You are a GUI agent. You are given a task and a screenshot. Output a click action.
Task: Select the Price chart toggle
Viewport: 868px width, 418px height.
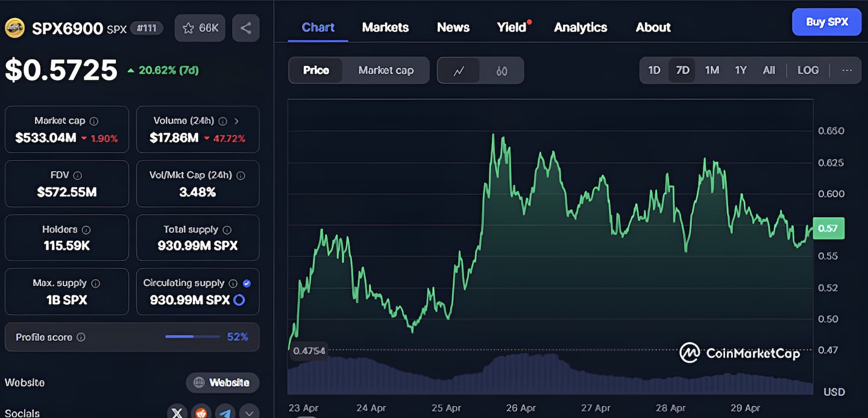point(316,71)
